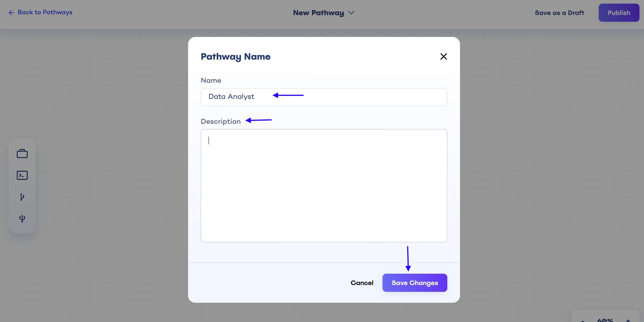Image resolution: width=644 pixels, height=322 pixels.
Task: Click inside the empty Description textarea
Action: (324, 185)
